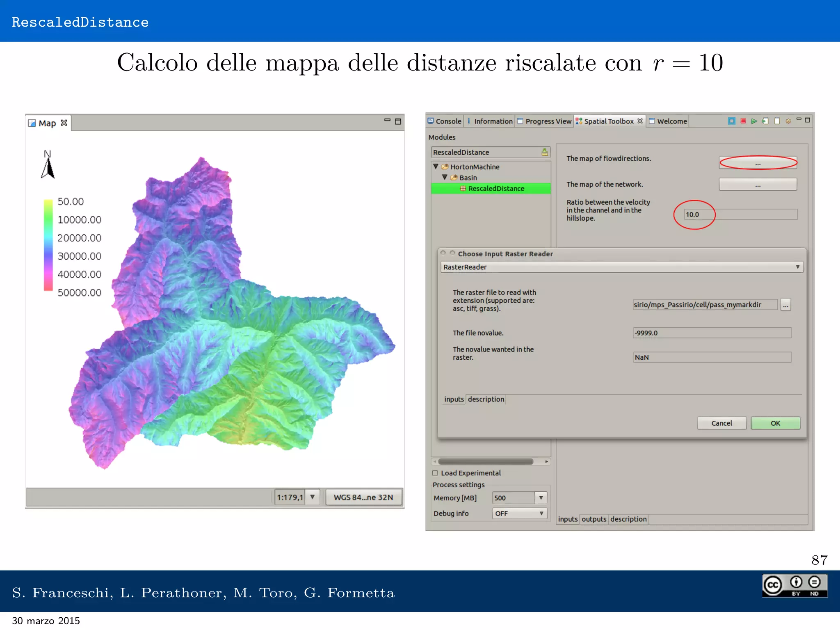Open the module inputs tab at bottom
The height and width of the screenshot is (630, 840).
[x=568, y=519]
